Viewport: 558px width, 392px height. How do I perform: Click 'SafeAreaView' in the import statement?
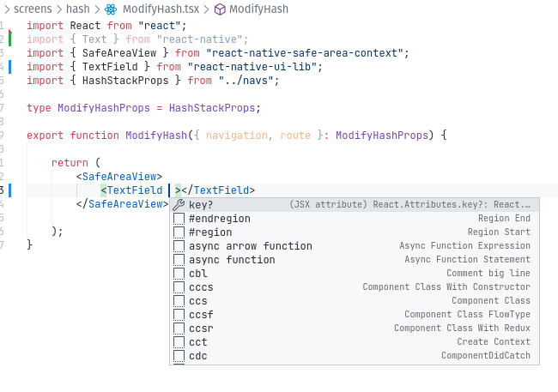click(119, 53)
